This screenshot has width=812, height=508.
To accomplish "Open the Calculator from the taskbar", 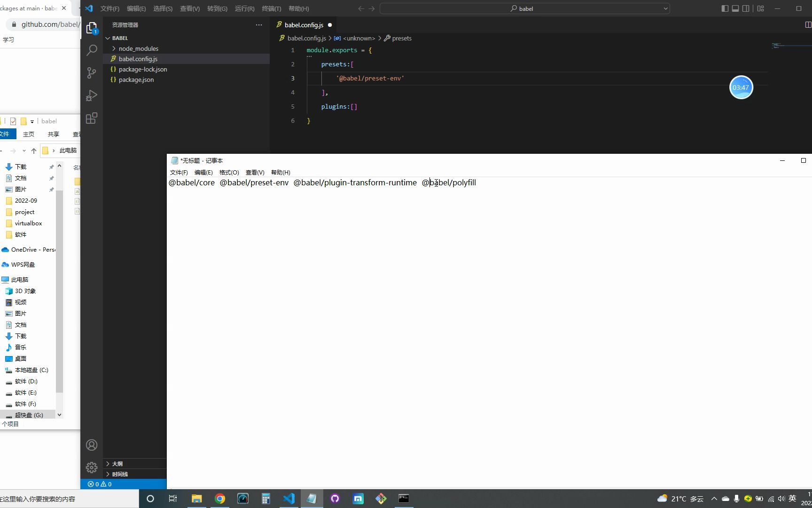I will pos(266,499).
